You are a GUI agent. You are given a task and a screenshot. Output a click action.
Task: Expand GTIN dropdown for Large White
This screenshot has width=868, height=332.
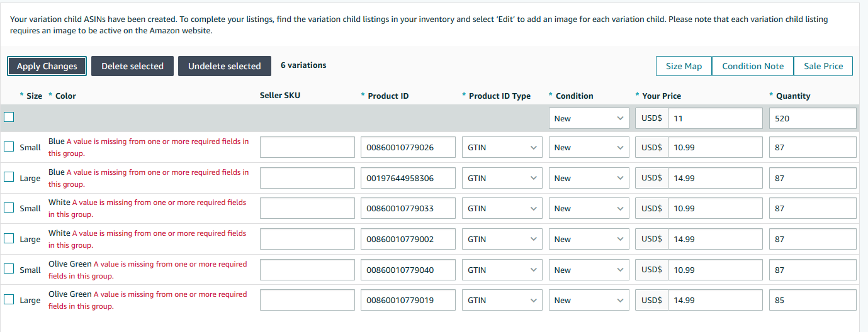(x=502, y=239)
